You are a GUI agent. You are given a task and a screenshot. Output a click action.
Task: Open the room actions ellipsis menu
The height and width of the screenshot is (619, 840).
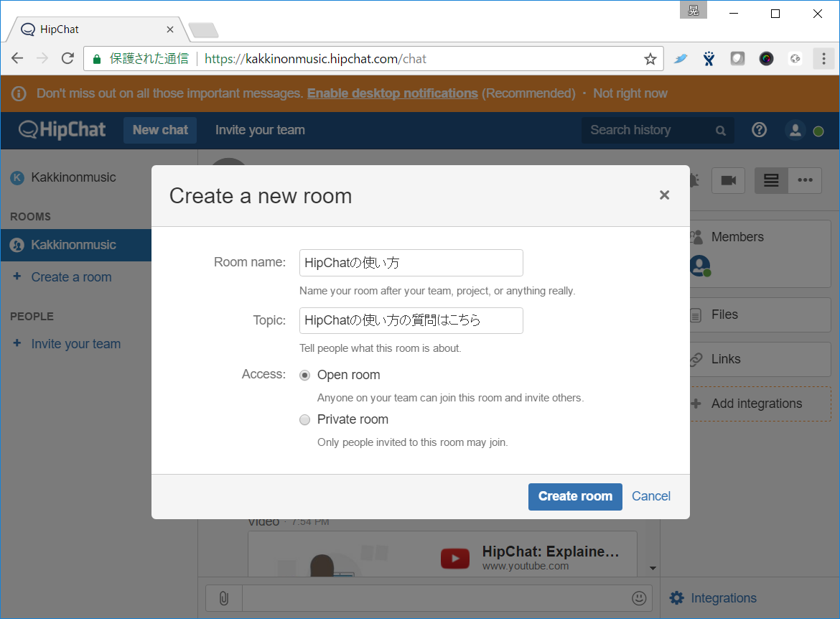(x=805, y=181)
